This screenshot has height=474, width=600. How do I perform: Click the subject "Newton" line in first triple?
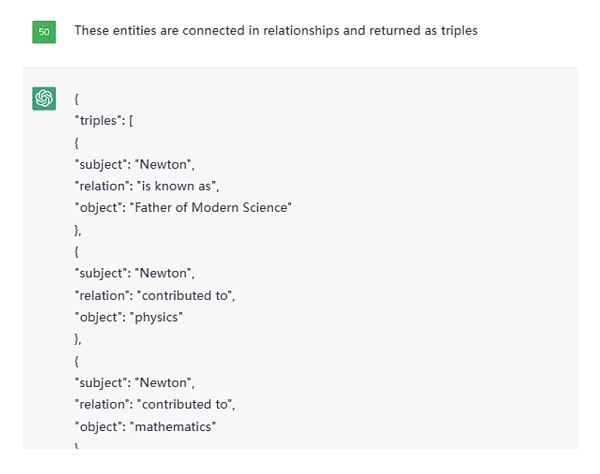(134, 164)
